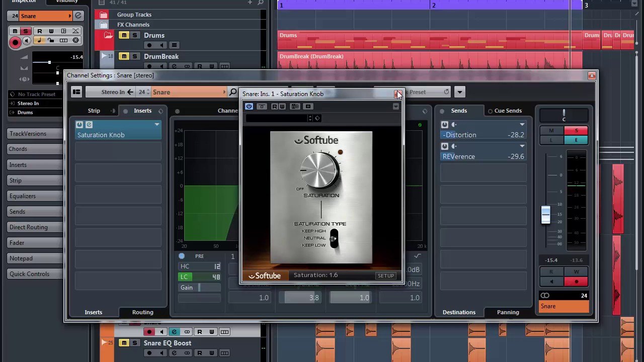Click the plugin SETUP button
Viewport: 644px width, 362px height.
386,276
